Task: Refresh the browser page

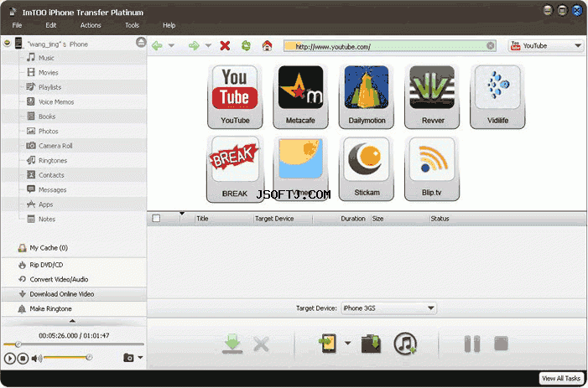Action: click(x=246, y=46)
